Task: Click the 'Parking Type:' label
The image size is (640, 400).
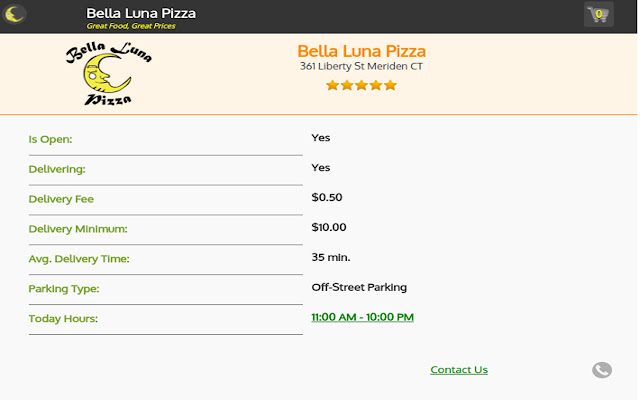Action: pos(64,289)
